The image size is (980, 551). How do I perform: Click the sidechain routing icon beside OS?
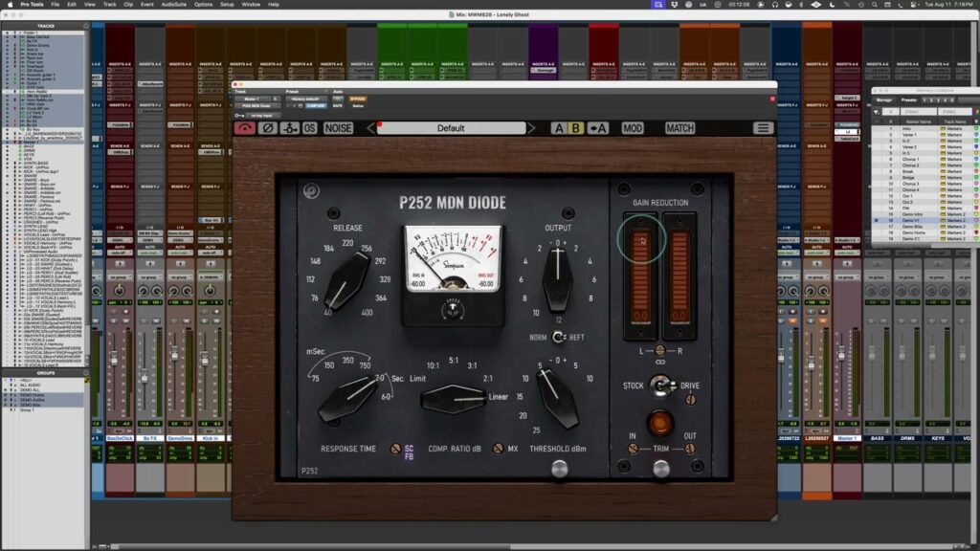tap(289, 128)
